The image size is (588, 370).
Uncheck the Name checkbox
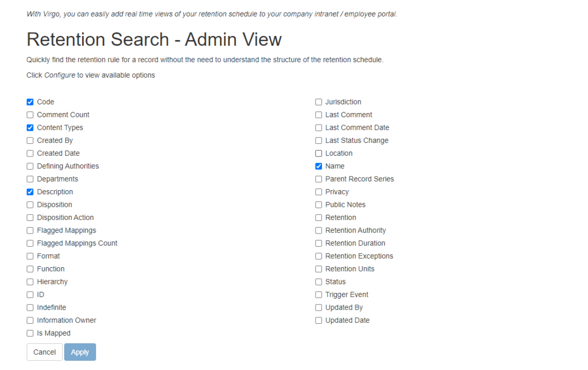[x=319, y=166]
